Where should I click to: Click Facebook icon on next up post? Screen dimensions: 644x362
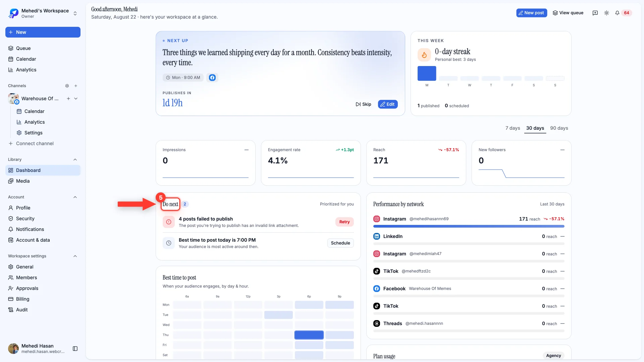point(212,77)
